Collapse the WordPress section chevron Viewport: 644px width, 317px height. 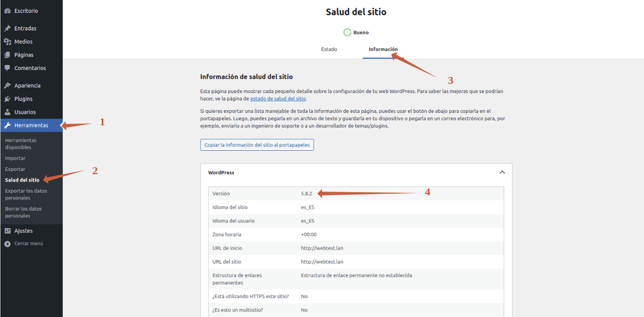click(502, 172)
